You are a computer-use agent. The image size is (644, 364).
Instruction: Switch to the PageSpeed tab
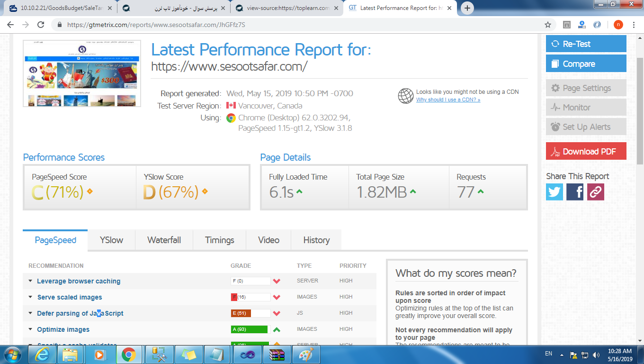click(55, 240)
